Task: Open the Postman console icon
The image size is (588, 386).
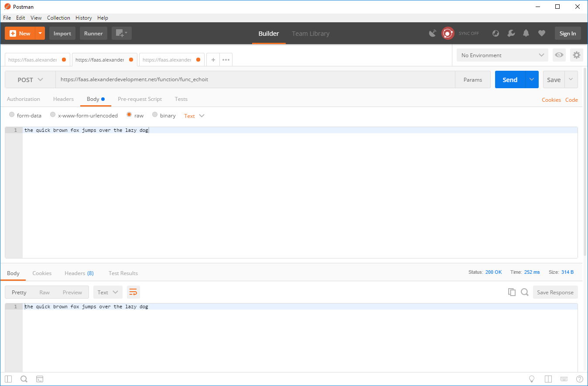Action: coord(39,379)
